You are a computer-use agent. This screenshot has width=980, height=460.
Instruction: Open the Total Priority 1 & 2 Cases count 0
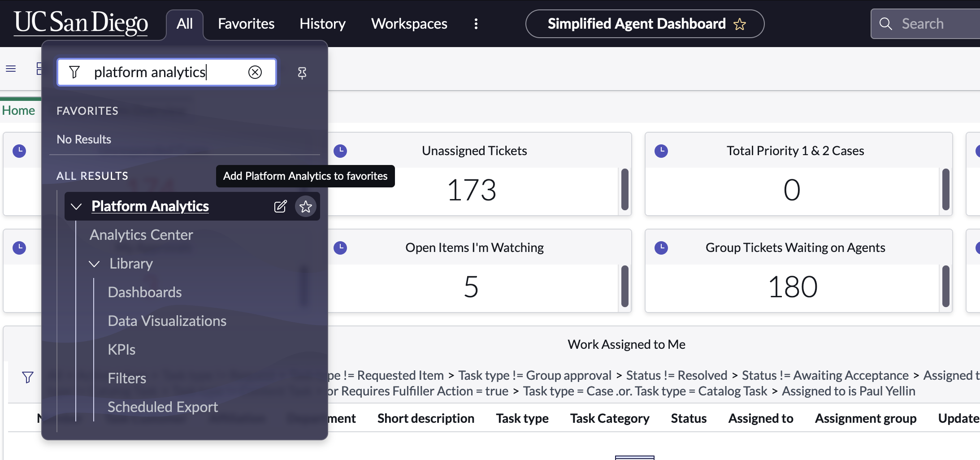click(x=792, y=190)
